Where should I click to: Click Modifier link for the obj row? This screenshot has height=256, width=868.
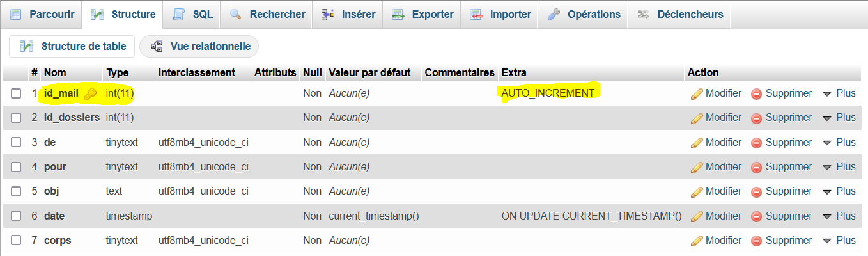[723, 191]
